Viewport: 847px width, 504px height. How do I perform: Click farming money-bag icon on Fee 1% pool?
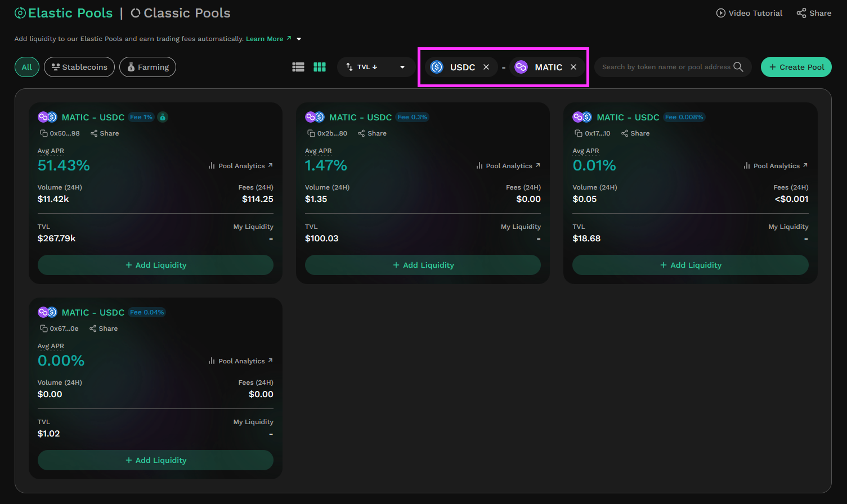point(163,117)
